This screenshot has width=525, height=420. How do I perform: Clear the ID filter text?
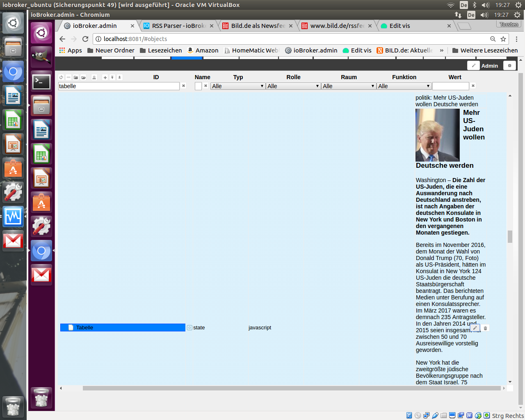[183, 86]
